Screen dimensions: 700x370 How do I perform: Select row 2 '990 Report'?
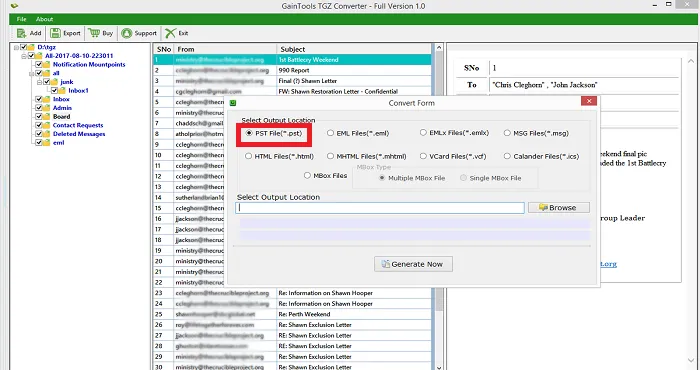[x=292, y=71]
